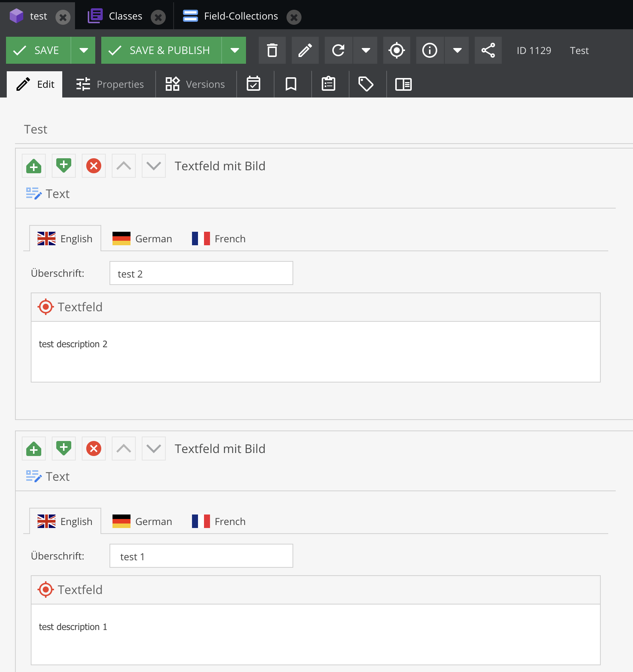
Task: Open the bookmark tab icon
Action: click(x=291, y=84)
